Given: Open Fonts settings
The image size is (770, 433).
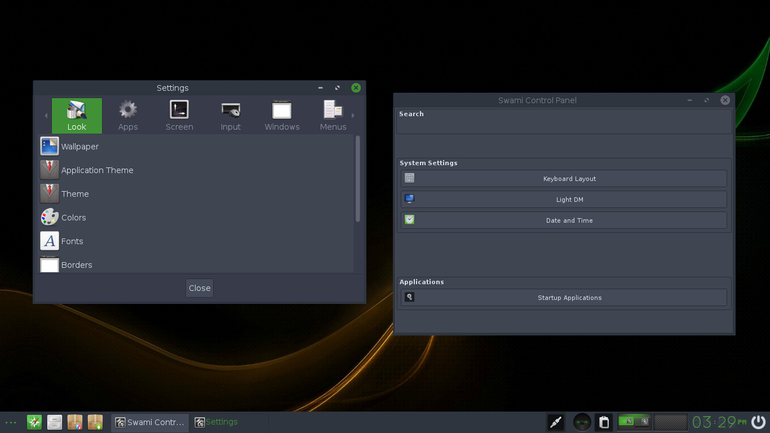Looking at the screenshot, I should point(71,241).
